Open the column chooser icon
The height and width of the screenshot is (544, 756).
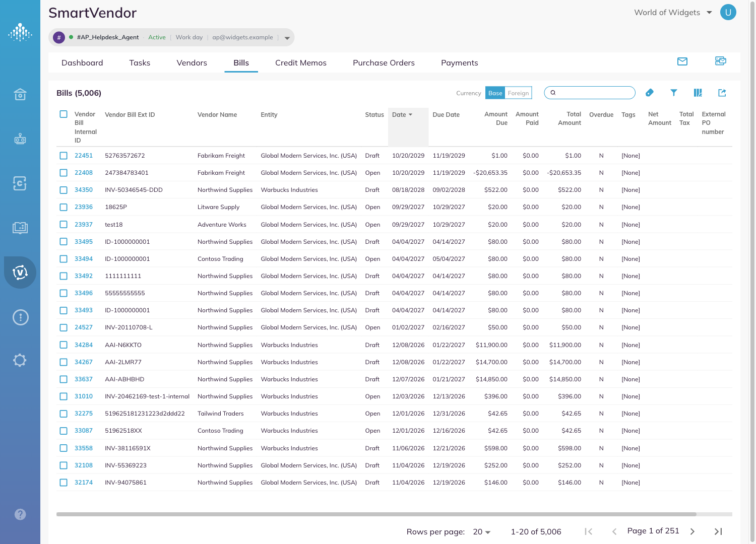pyautogui.click(x=698, y=93)
